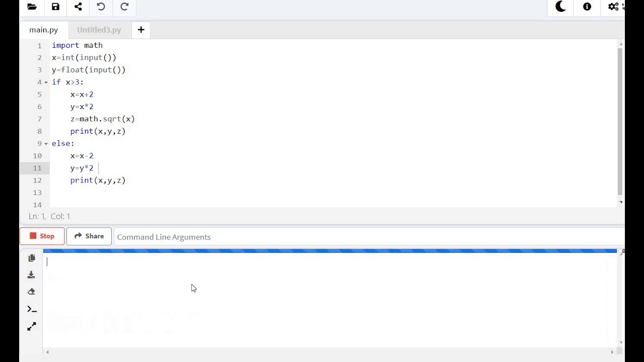This screenshot has width=644, height=362.
Task: Toggle dark mode with the moon icon
Action: pyautogui.click(x=560, y=7)
